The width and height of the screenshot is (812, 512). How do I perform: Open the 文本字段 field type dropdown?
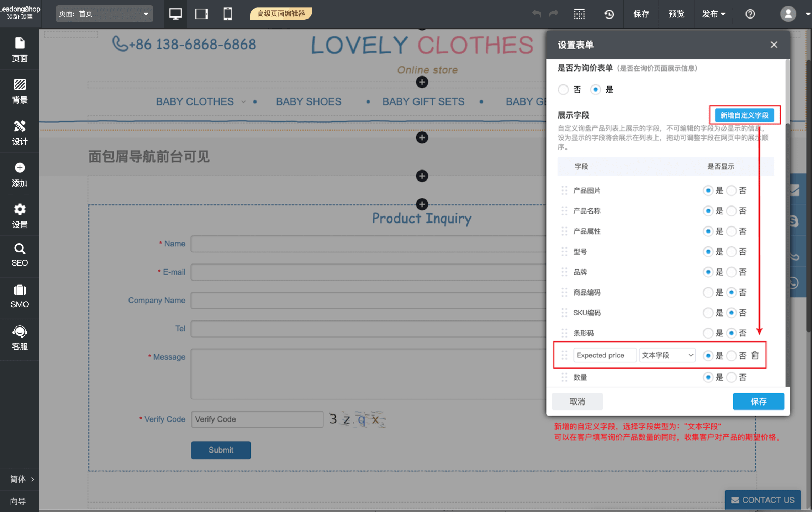click(x=667, y=355)
